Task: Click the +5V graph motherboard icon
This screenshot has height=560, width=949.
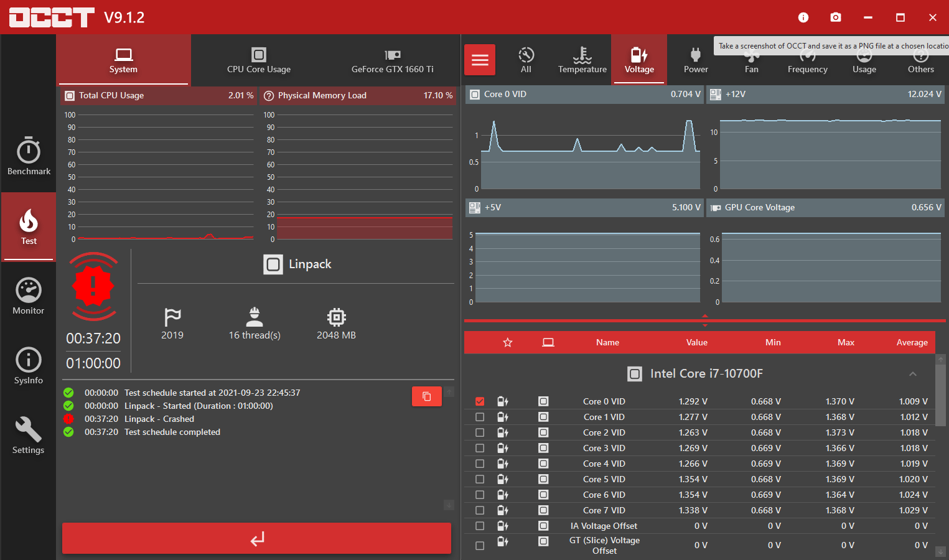Action: (x=475, y=208)
